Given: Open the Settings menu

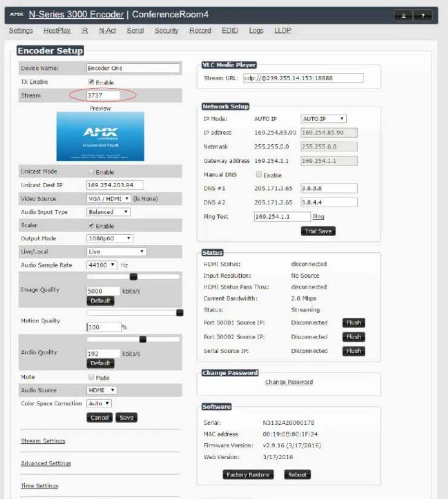Looking at the screenshot, I should click(x=21, y=31).
